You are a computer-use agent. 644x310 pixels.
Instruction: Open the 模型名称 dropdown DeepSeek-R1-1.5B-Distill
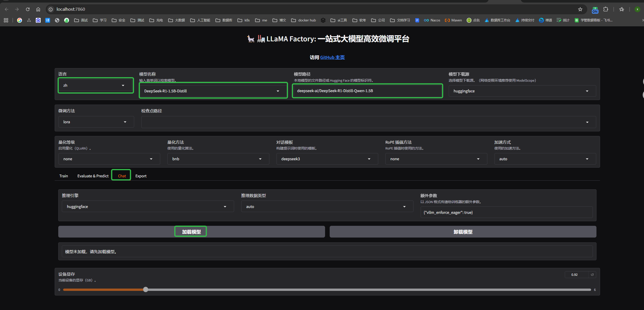point(213,91)
